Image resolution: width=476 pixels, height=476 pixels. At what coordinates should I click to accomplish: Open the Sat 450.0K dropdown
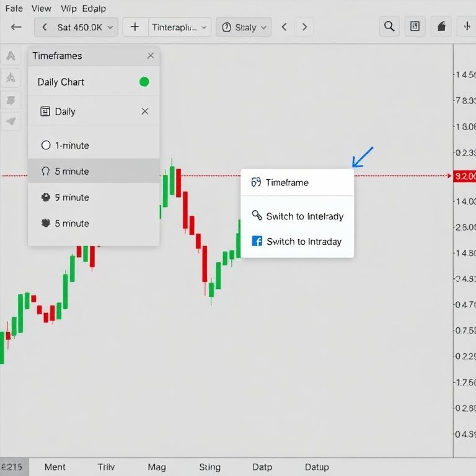click(x=76, y=27)
